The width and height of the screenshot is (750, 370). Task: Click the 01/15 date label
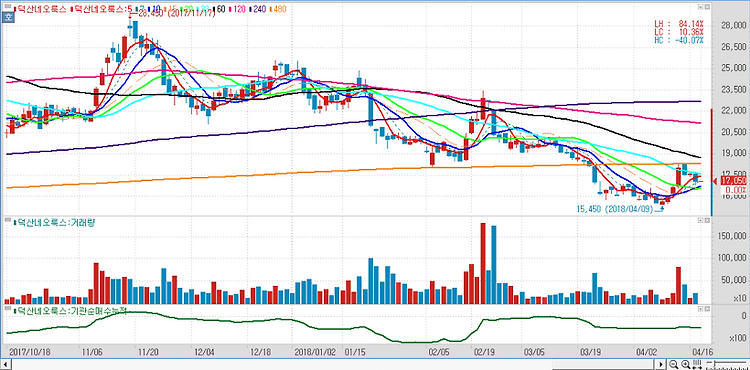[354, 351]
